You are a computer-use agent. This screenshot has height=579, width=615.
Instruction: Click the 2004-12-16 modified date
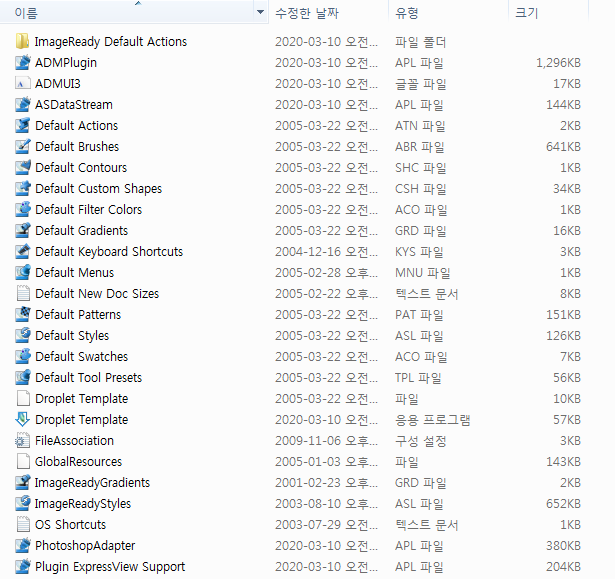pos(326,251)
